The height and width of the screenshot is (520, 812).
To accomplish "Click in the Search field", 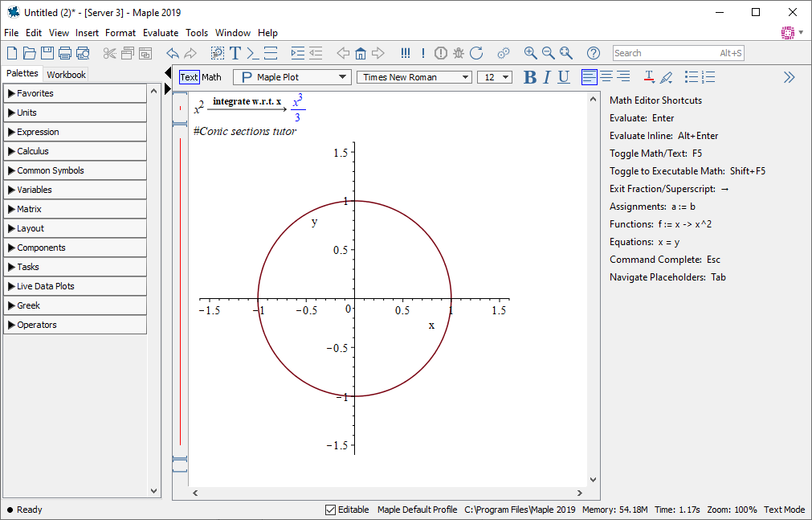I will [679, 53].
